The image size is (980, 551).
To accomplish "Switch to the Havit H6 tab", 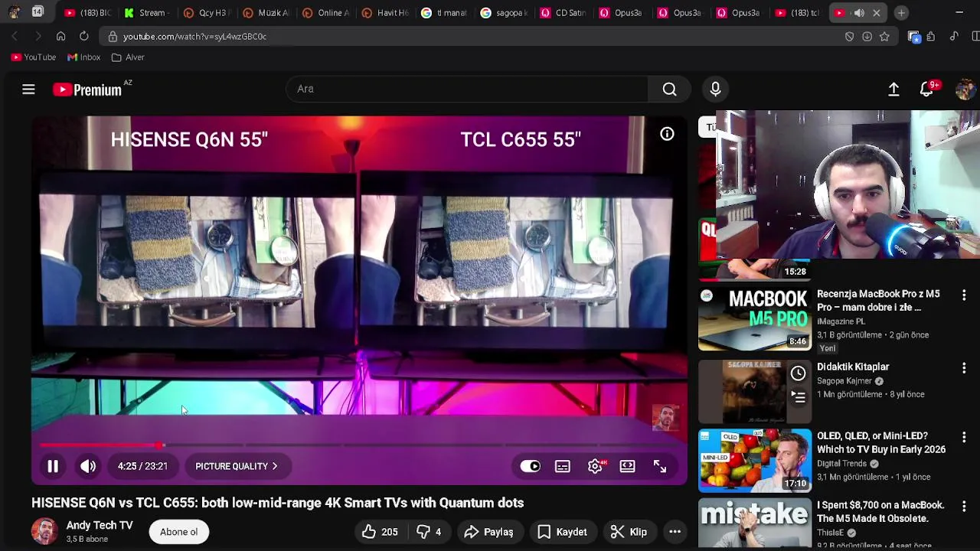I will (384, 13).
